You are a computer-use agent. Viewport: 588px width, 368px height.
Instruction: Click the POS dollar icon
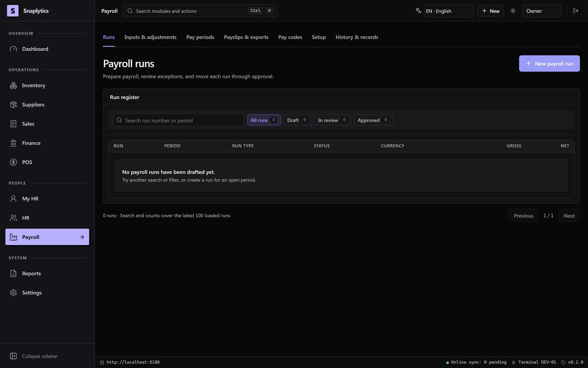click(13, 162)
